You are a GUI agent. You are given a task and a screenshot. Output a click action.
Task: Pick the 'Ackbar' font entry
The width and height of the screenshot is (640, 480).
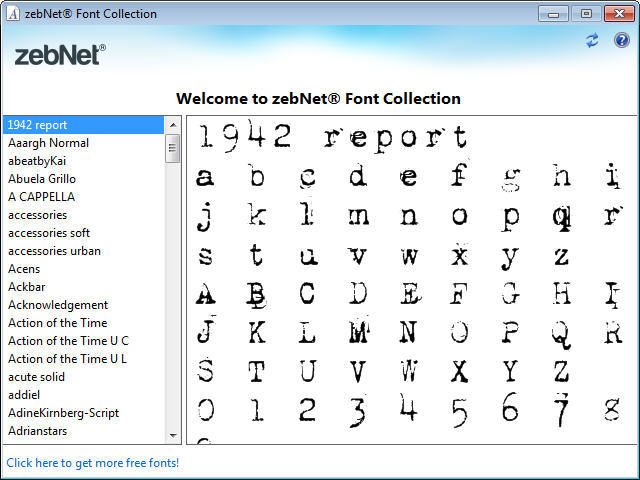coord(83,287)
